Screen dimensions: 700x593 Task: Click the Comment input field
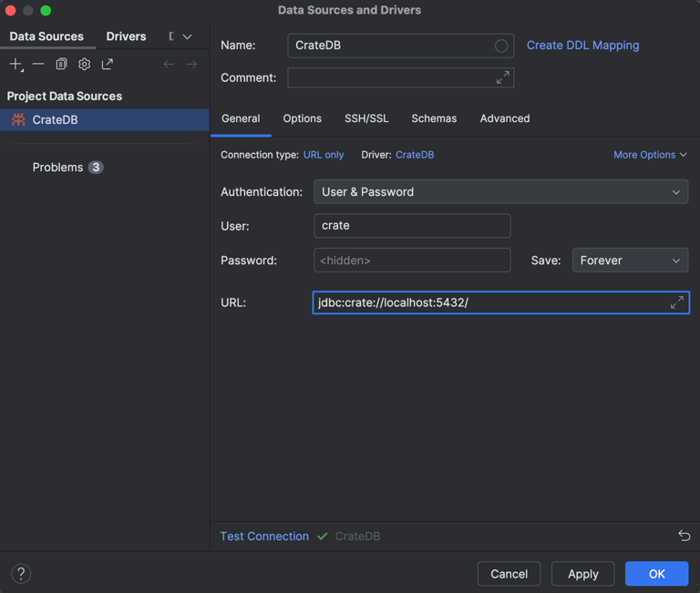pos(400,77)
